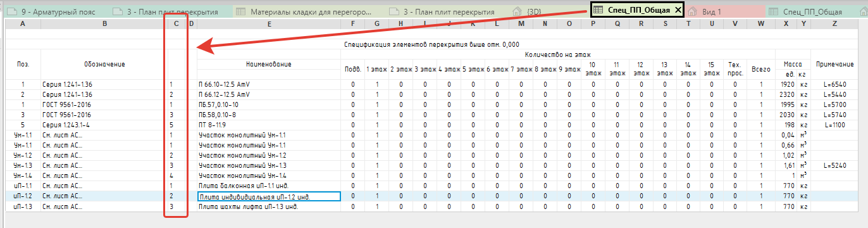Click the table icon on the Материалы кладки tab
This screenshot has height=228, width=868.
point(240,11)
